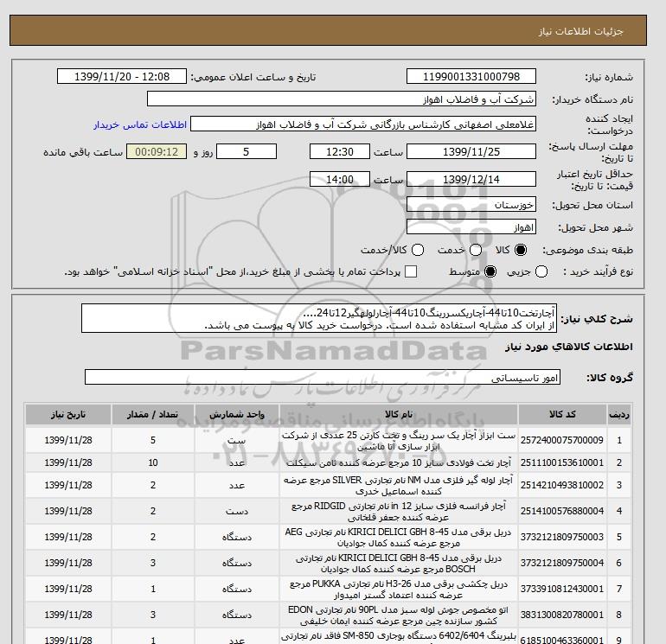Select product code 3732121809750003

point(562,537)
